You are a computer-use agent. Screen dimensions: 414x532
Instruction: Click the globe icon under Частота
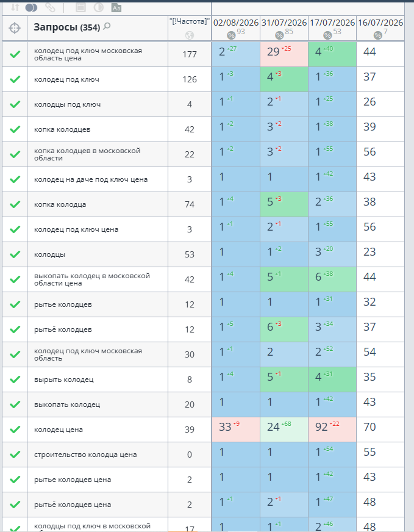click(190, 35)
